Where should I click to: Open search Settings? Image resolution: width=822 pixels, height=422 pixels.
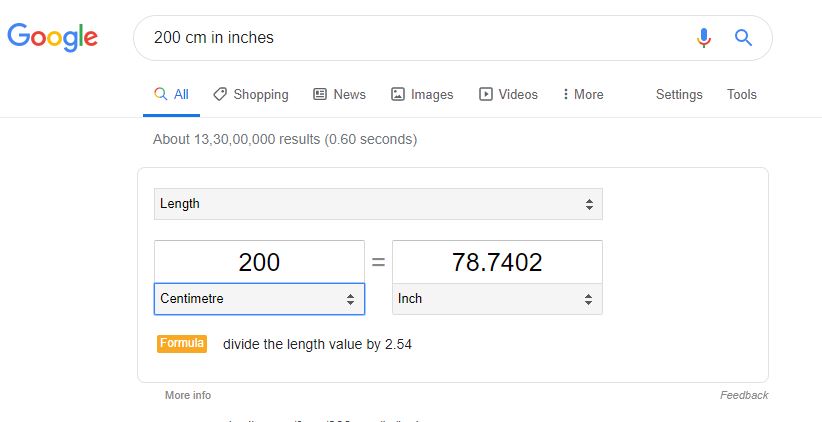click(x=679, y=94)
